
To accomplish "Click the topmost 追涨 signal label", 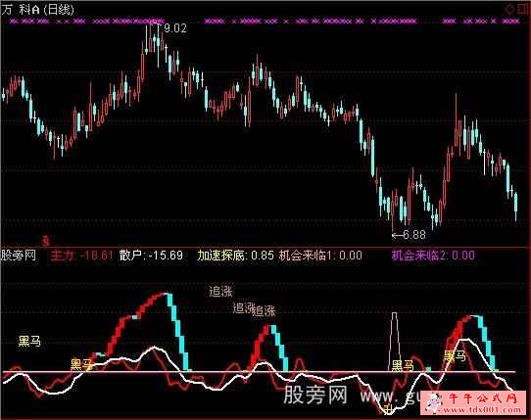I will (220, 291).
